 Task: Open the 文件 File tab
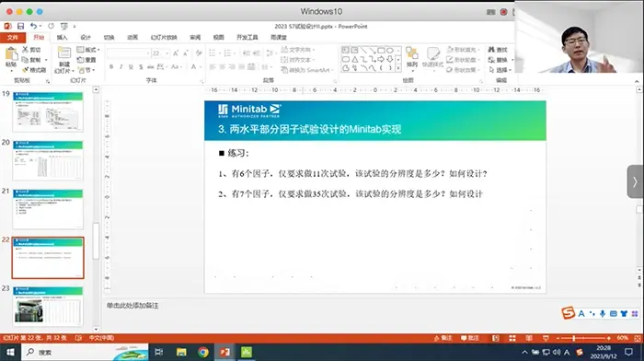[13, 38]
